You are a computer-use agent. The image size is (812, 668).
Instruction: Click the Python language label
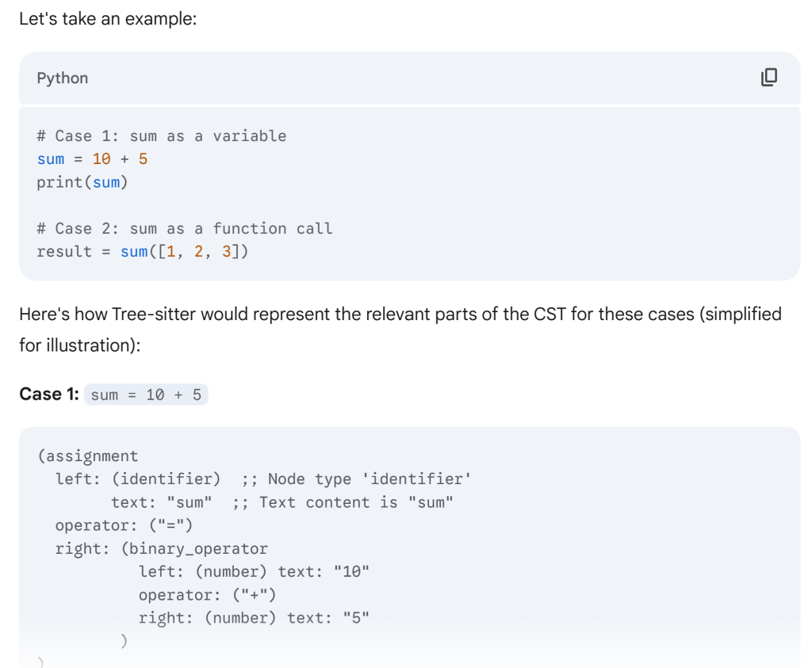pos(63,78)
